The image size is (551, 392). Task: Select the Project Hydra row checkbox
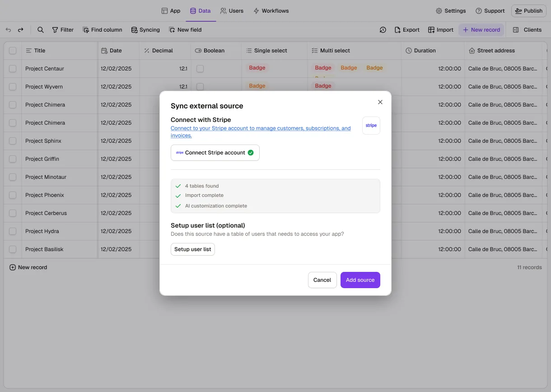coord(13,231)
